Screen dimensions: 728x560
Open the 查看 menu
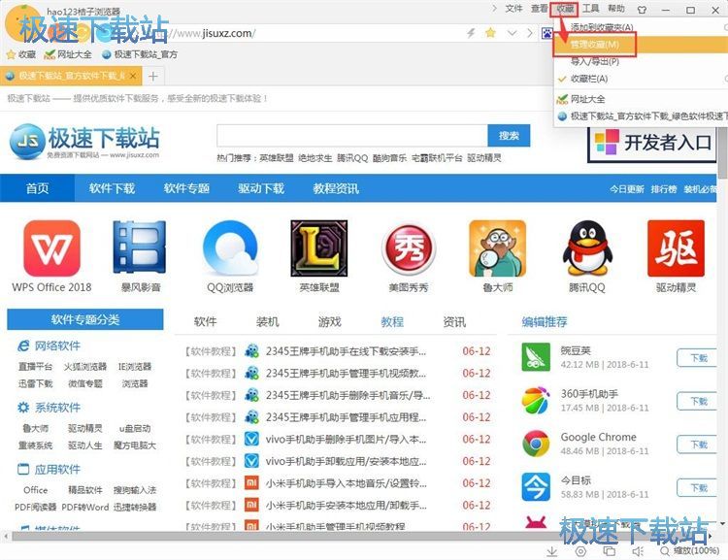pos(539,9)
